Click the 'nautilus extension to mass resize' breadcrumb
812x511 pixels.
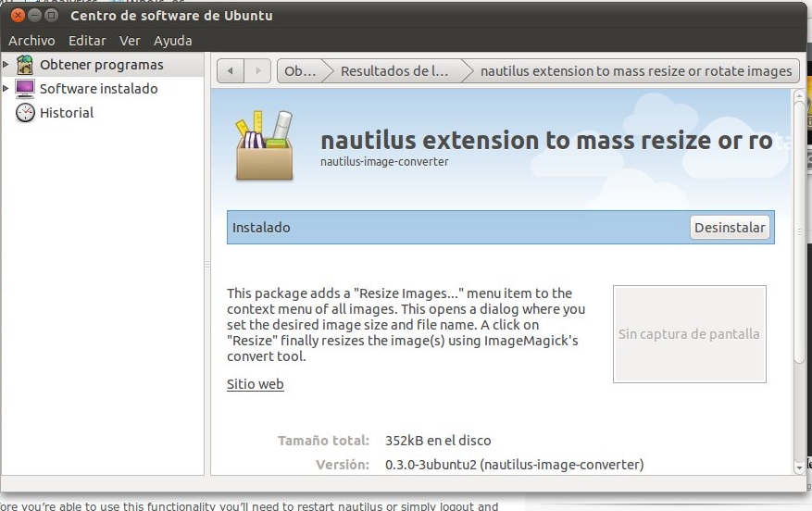tap(636, 71)
